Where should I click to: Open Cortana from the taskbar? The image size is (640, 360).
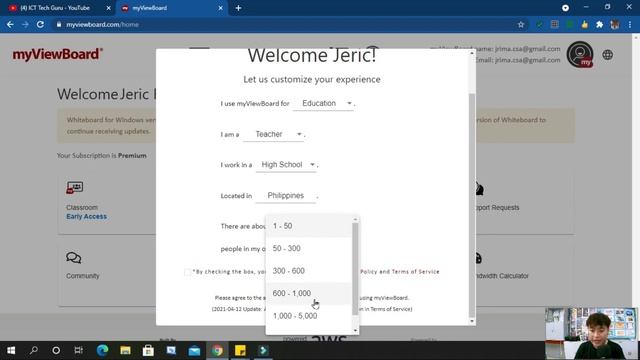(x=56, y=350)
